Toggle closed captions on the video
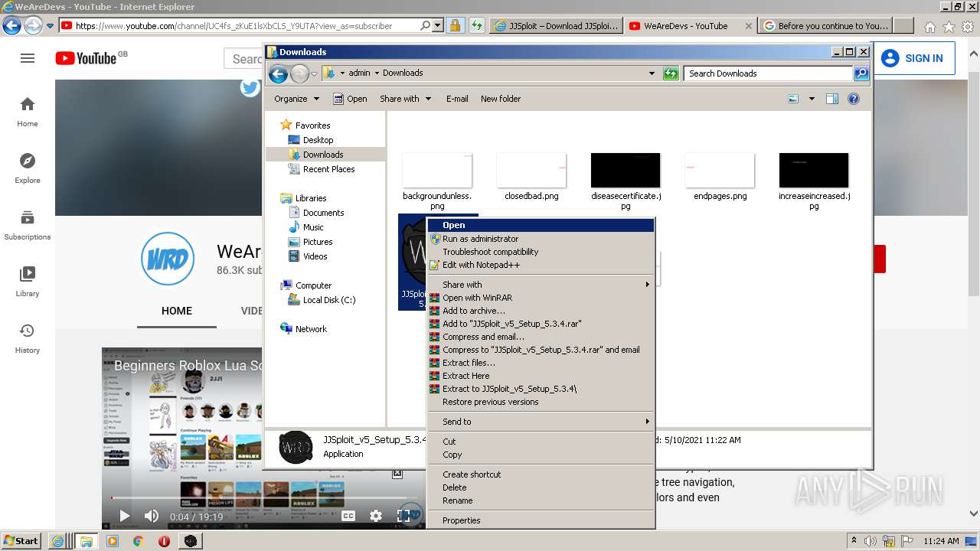The width and height of the screenshot is (980, 551). pyautogui.click(x=348, y=517)
